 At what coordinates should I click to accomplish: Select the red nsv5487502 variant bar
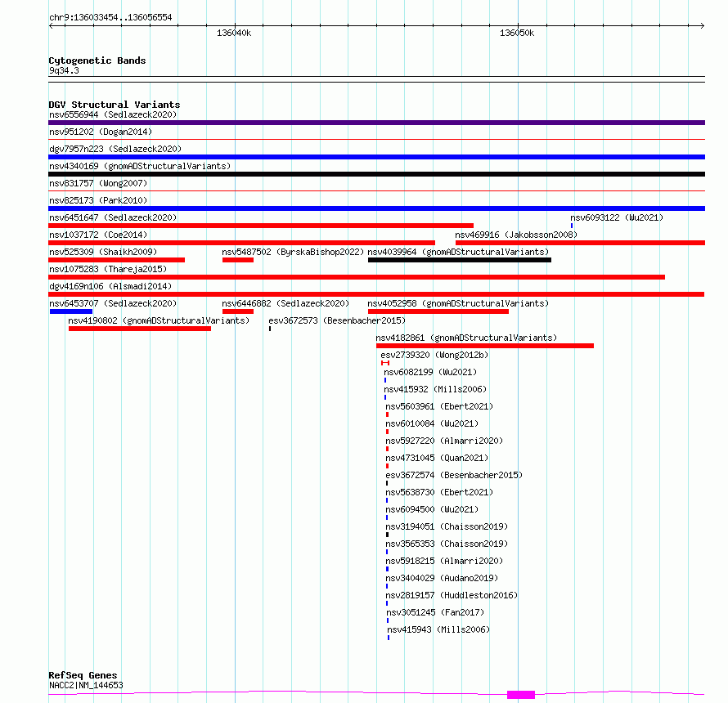tap(238, 260)
